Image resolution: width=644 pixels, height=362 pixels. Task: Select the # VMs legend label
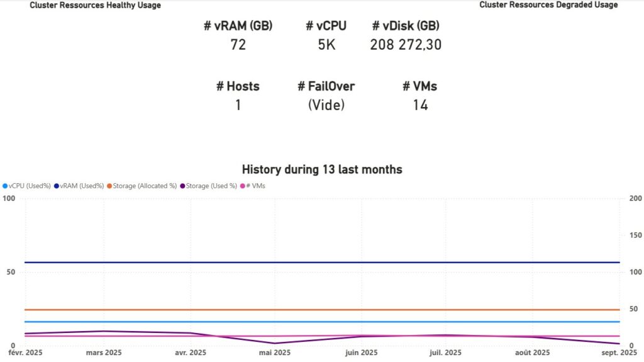click(256, 186)
